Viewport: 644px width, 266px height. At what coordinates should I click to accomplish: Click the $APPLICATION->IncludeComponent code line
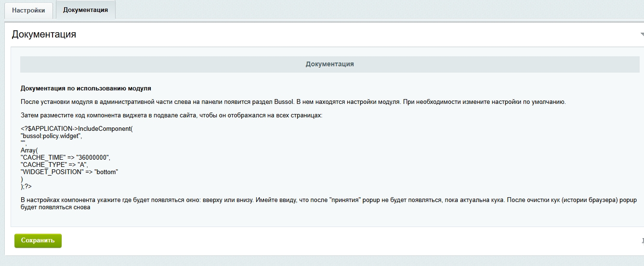click(77, 129)
